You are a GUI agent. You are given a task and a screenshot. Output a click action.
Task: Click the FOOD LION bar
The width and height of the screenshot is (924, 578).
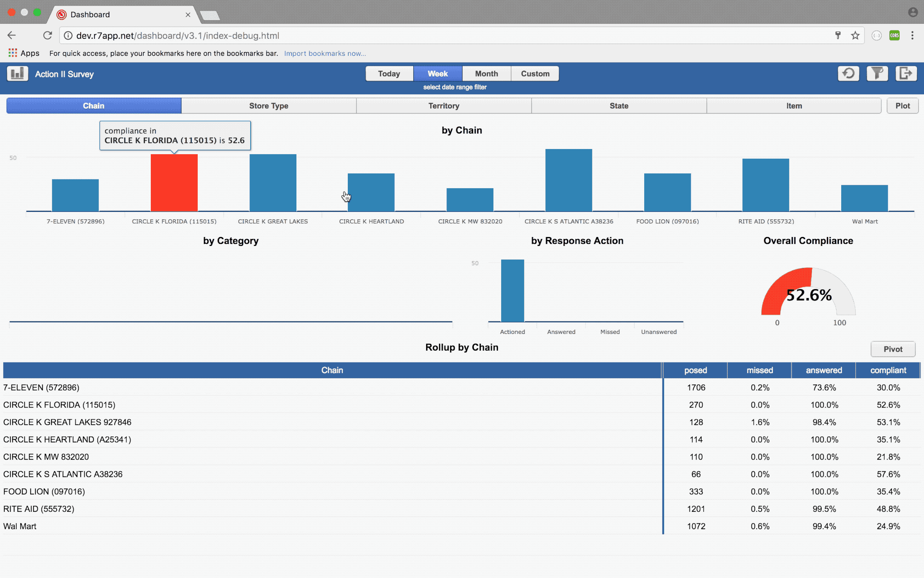667,192
